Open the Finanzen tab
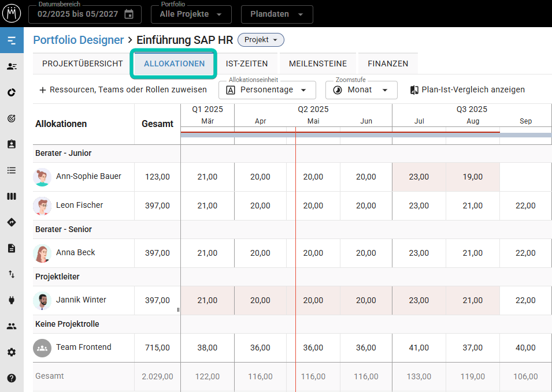The width and height of the screenshot is (552, 392). [x=388, y=64]
